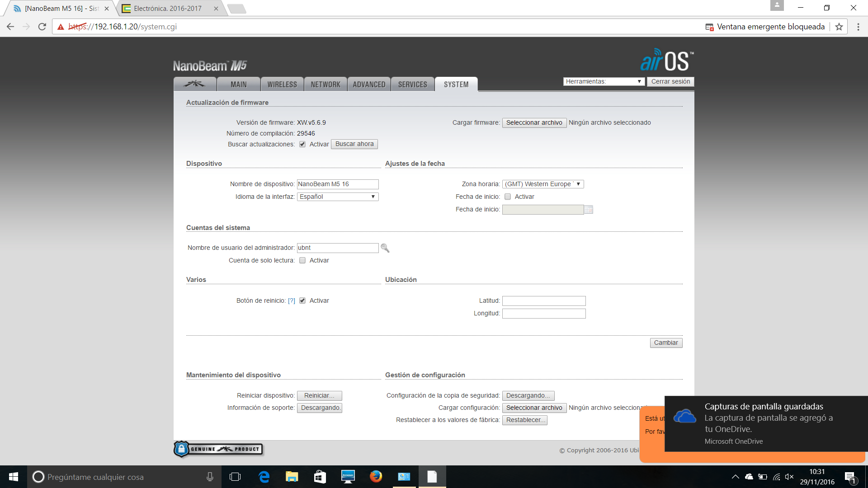Viewport: 868px width, 488px height.
Task: Click the address bar URL
Action: [123, 27]
